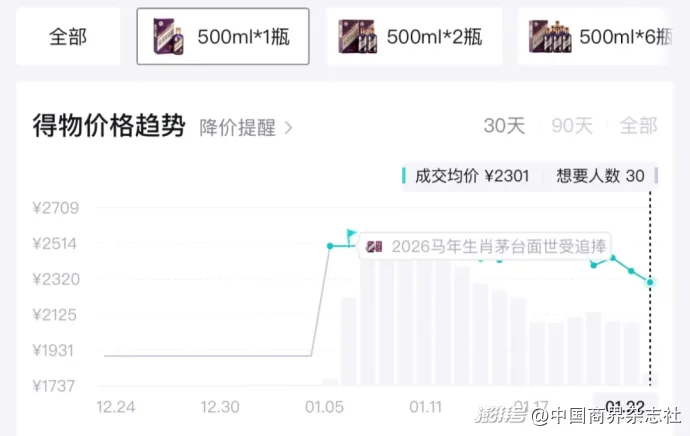Click the six-bottle product thumbnail
Viewport: 690px width, 436px height.
click(x=550, y=37)
